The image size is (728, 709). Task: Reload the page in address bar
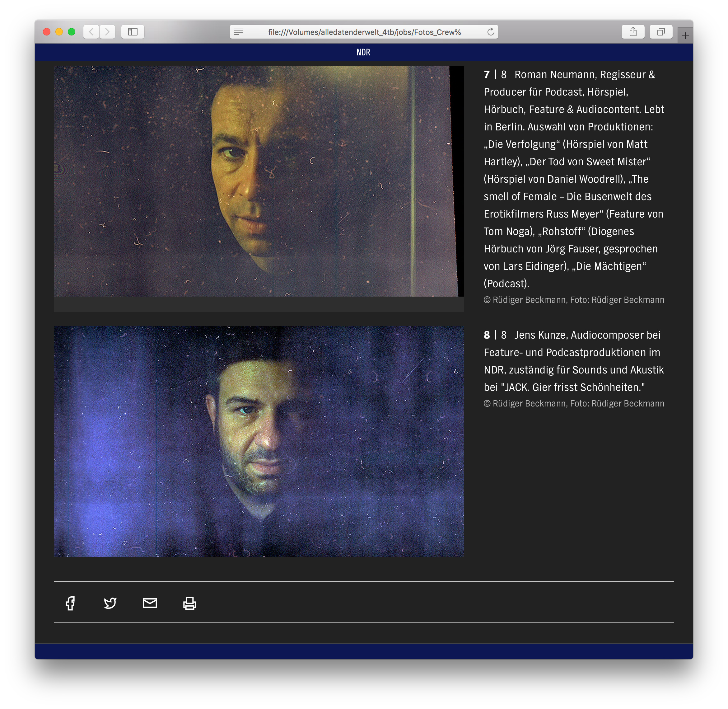[491, 32]
